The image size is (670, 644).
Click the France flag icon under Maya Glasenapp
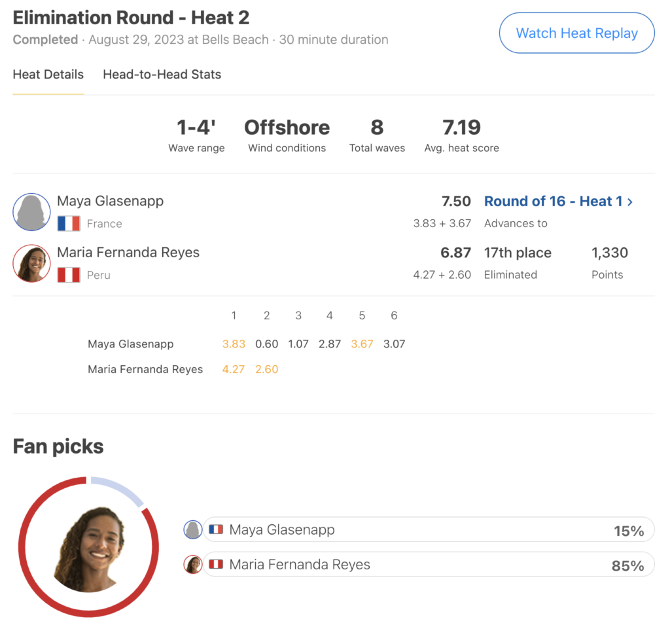69,223
